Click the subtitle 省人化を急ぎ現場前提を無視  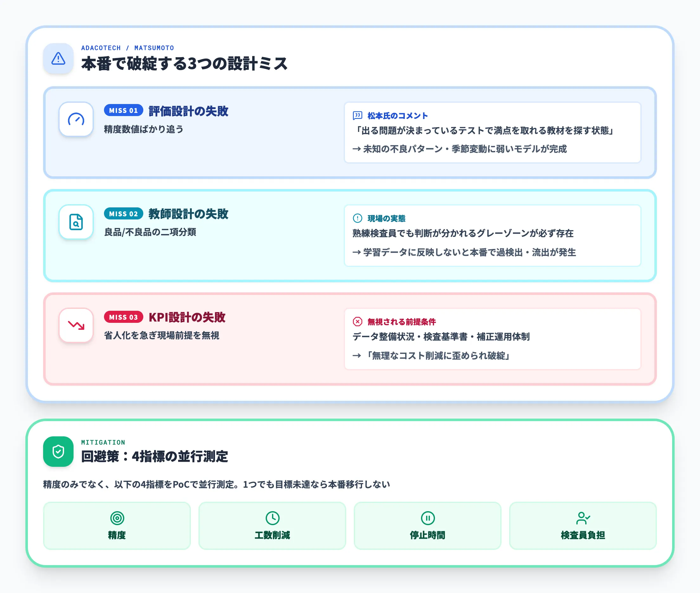click(x=161, y=335)
